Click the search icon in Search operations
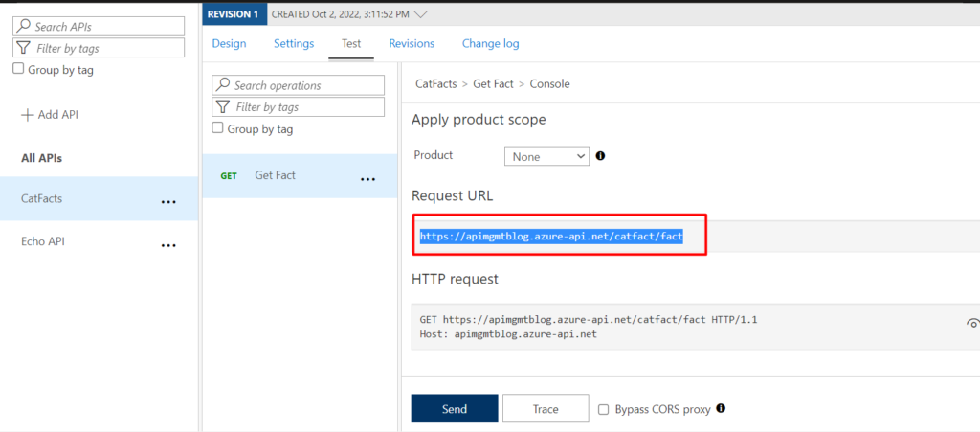The height and width of the screenshot is (432, 980). 222,85
